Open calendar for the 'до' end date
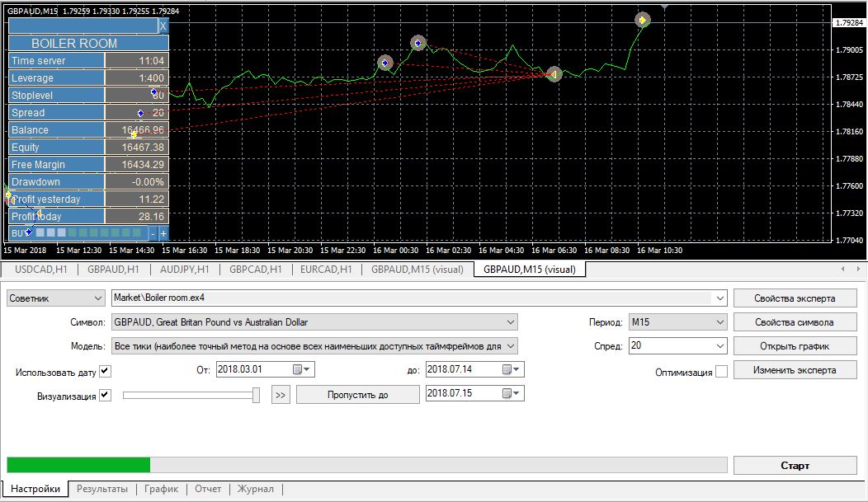This screenshot has width=868, height=502. click(x=511, y=369)
